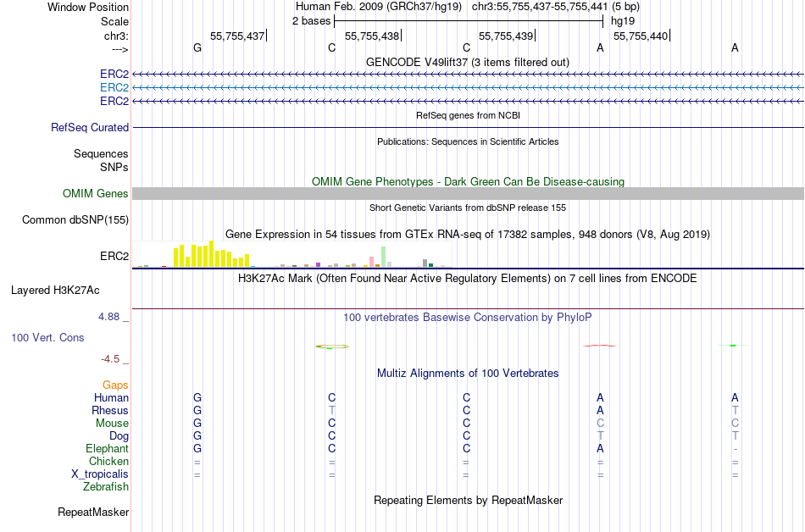805x532 pixels.
Task: Click the Human Feb. 2009 (GRCh37/hg19) assembly text
Action: [379, 7]
